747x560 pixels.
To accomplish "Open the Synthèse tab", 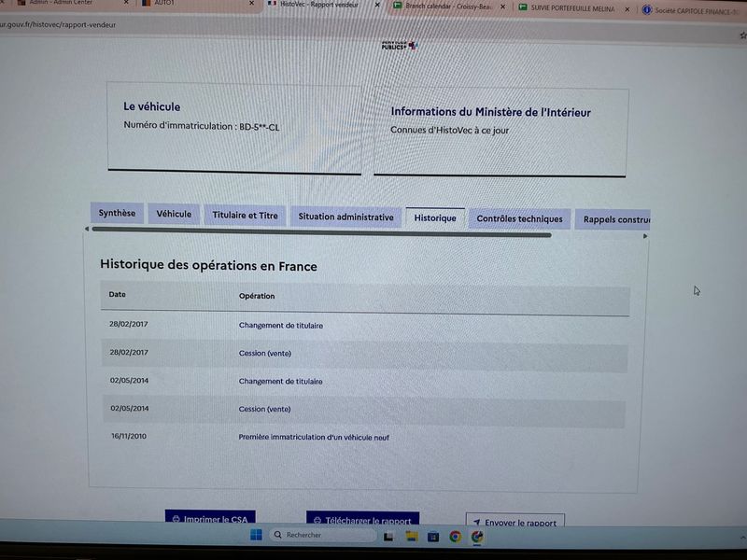I will (117, 213).
